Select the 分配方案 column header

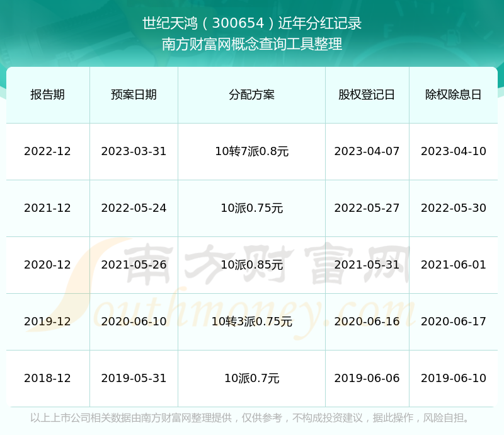point(251,95)
